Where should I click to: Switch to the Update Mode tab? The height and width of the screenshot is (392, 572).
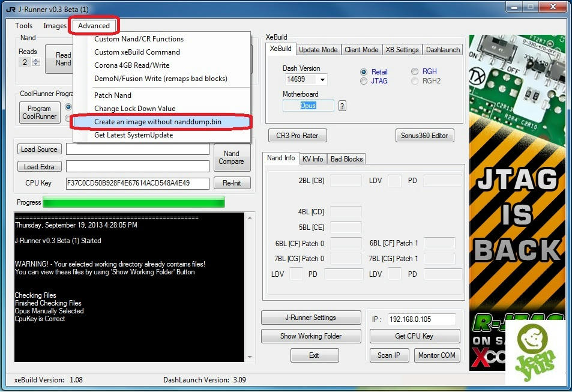pyautogui.click(x=318, y=50)
